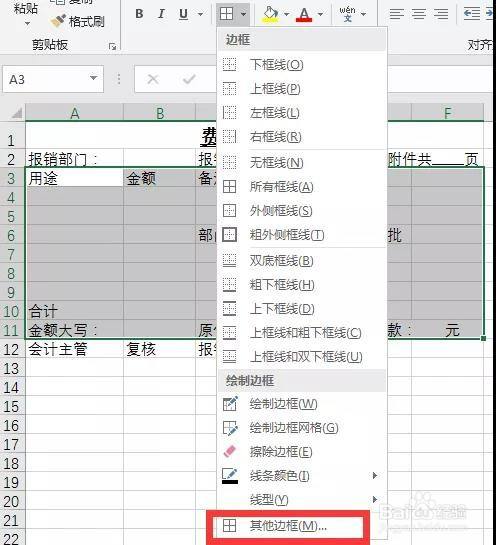
Task: Choose 所有框线(A) all borders
Action: [302, 187]
